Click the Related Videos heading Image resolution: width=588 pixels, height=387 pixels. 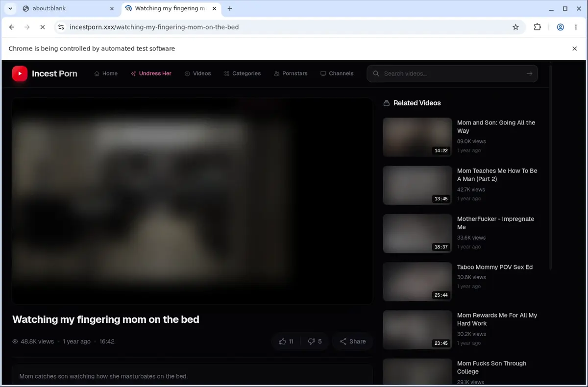point(417,103)
